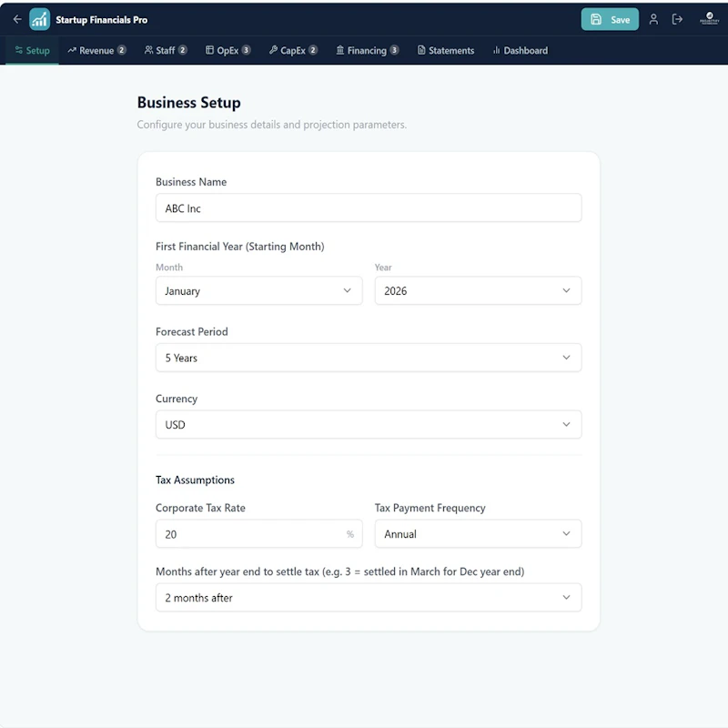View the Statements tab

446,50
